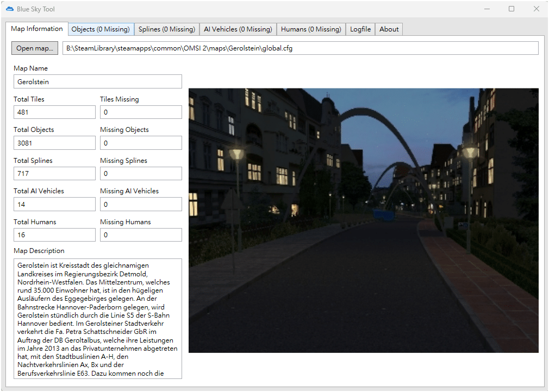Maximize the Blue Sky Tool window
This screenshot has height=392, width=549.
tap(511, 9)
